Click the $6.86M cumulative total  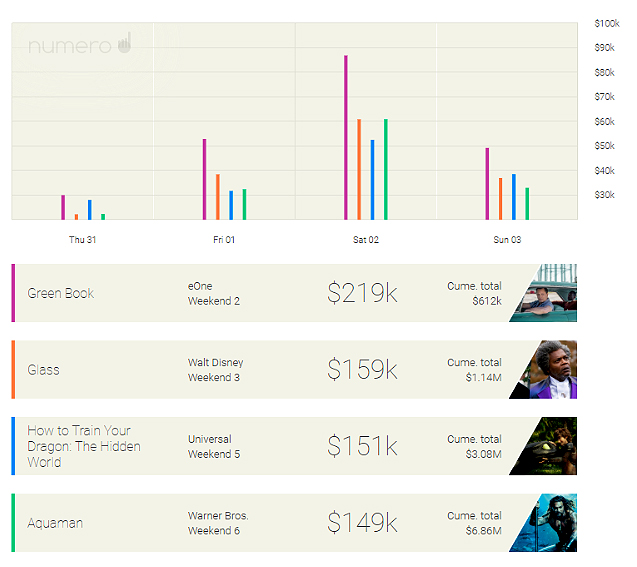(x=483, y=530)
